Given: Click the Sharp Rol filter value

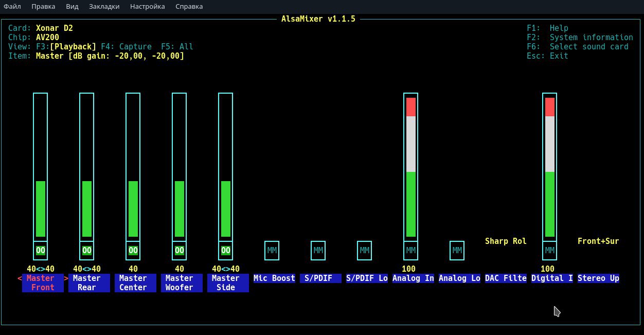Looking at the screenshot, I should 506,241.
